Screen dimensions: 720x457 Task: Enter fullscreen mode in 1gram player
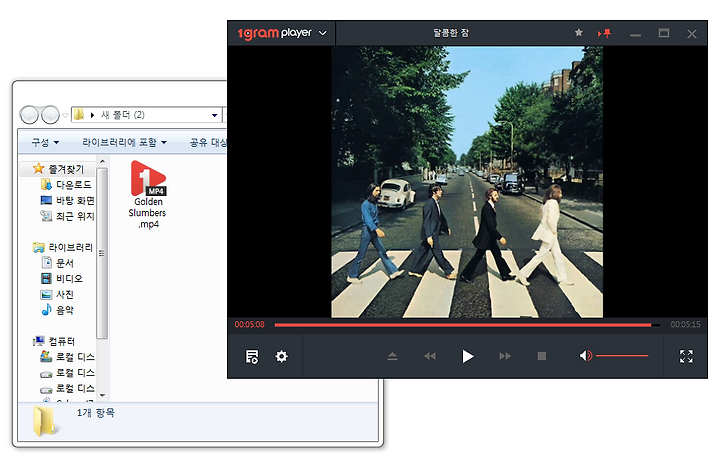click(x=686, y=356)
